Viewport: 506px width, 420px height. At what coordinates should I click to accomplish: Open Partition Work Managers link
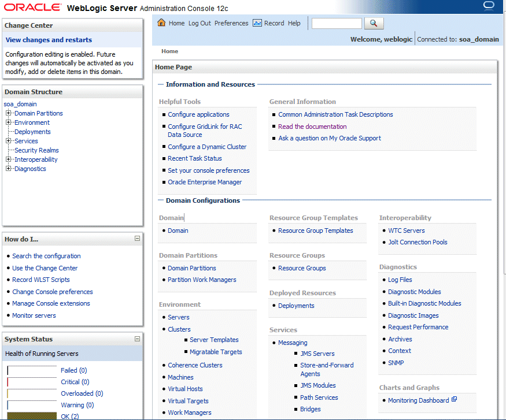(202, 280)
